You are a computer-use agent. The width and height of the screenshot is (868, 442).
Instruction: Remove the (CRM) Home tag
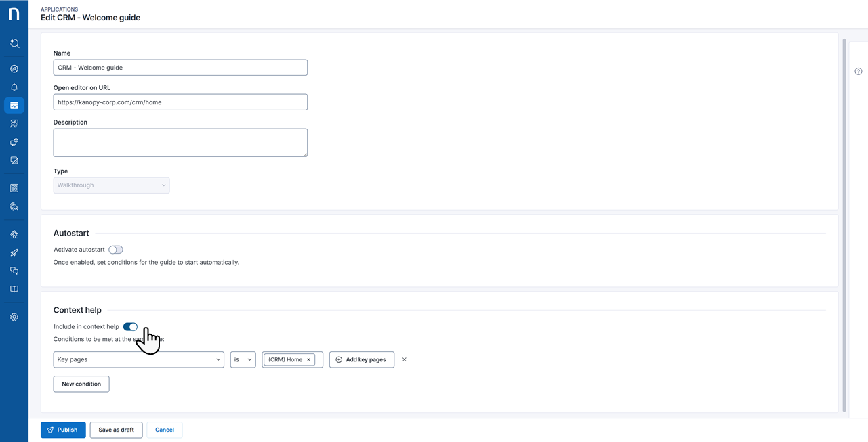(x=308, y=360)
